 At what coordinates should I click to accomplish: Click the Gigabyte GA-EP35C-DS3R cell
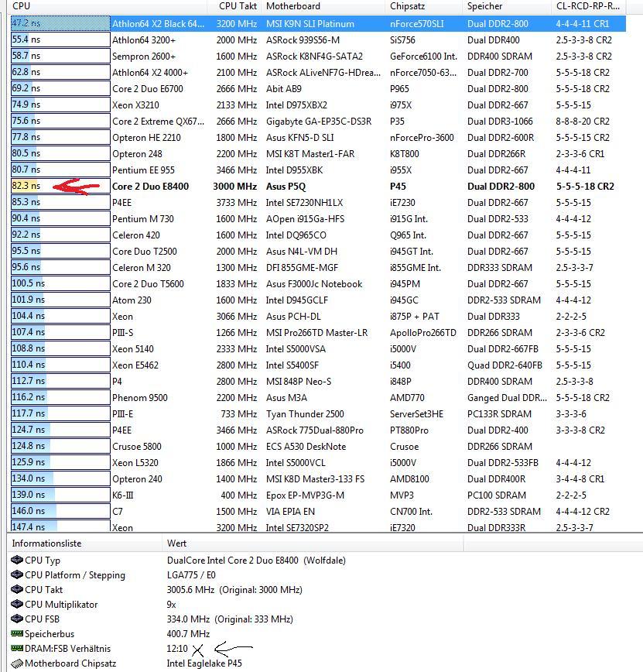click(319, 122)
